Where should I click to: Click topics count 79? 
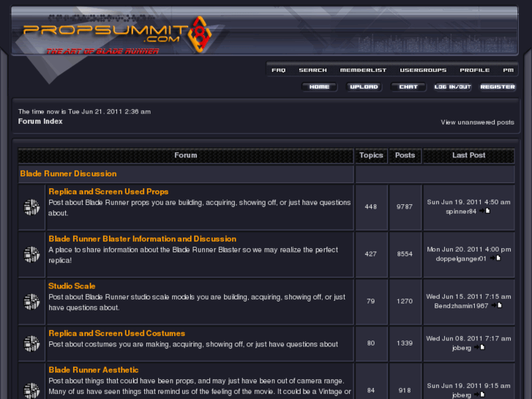371,301
